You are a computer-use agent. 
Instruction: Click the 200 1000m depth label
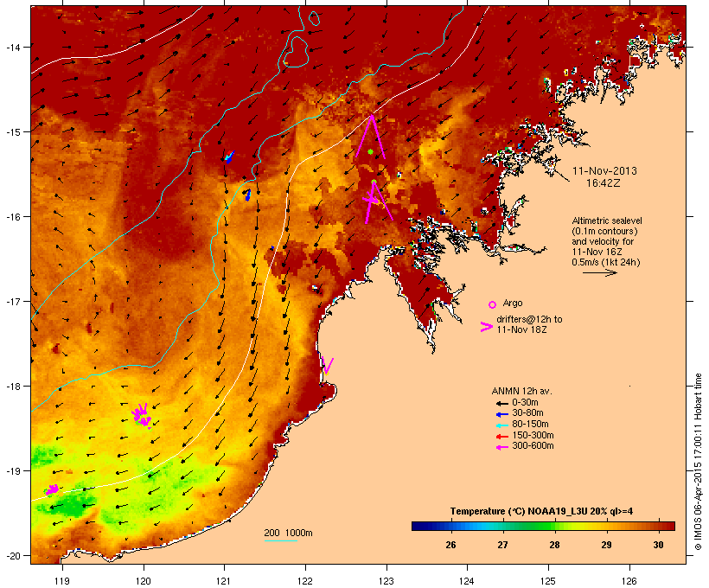point(288,533)
